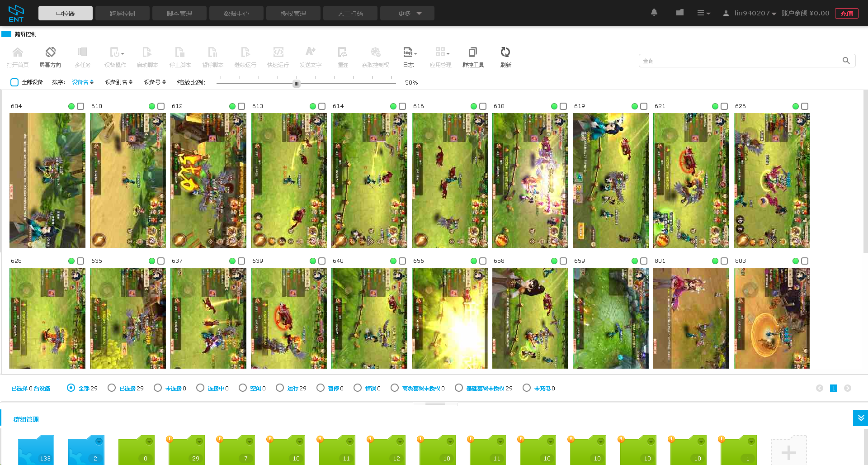The width and height of the screenshot is (868, 465).
Task: Switch to the 脚本管理 tab
Action: (179, 14)
